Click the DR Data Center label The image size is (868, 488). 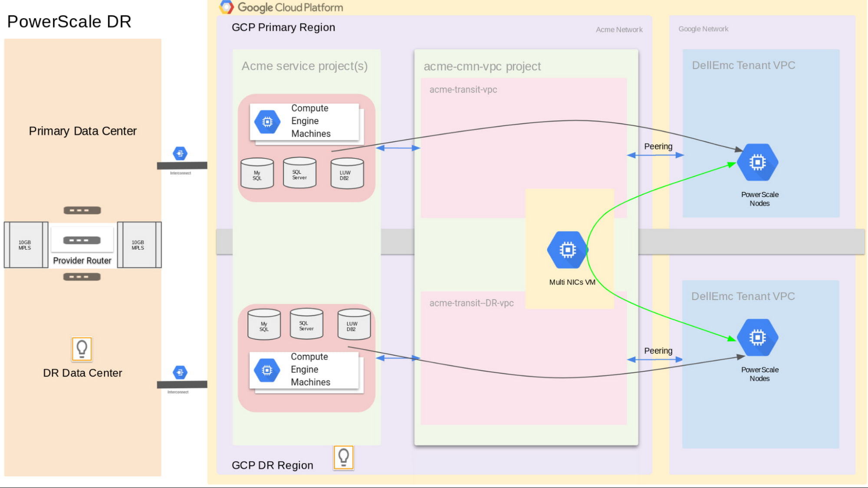click(82, 373)
